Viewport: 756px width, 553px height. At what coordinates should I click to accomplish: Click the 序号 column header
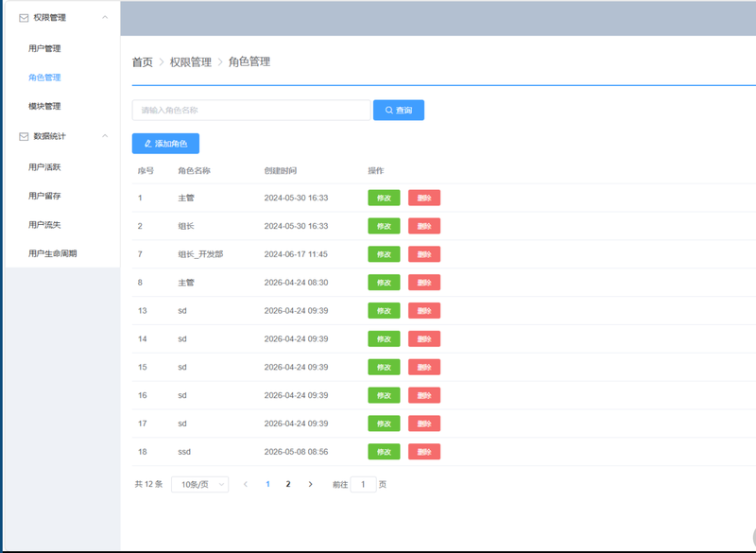tap(146, 171)
